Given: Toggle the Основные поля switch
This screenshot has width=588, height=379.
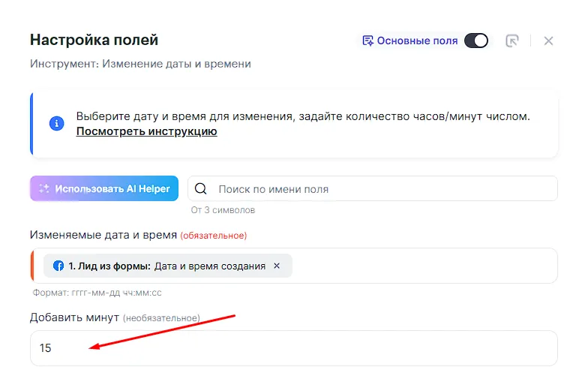Looking at the screenshot, I should (475, 41).
